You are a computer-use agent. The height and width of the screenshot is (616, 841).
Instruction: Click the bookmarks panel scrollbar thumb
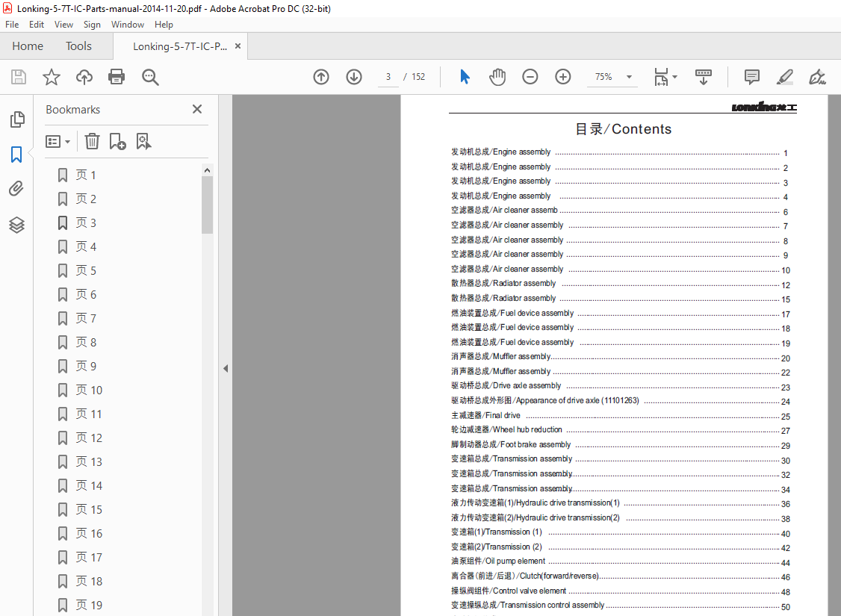click(207, 205)
